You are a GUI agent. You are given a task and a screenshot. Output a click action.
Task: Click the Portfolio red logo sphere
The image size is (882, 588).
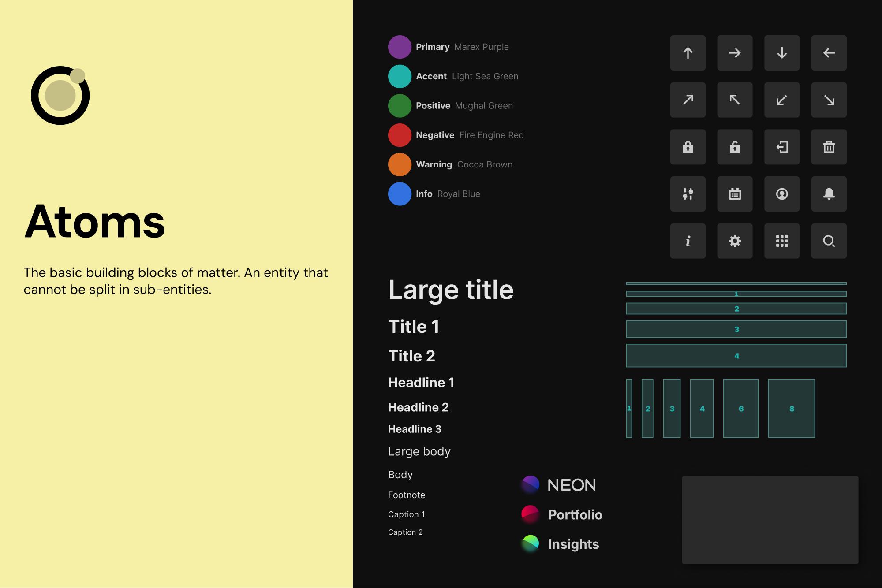coord(531,514)
